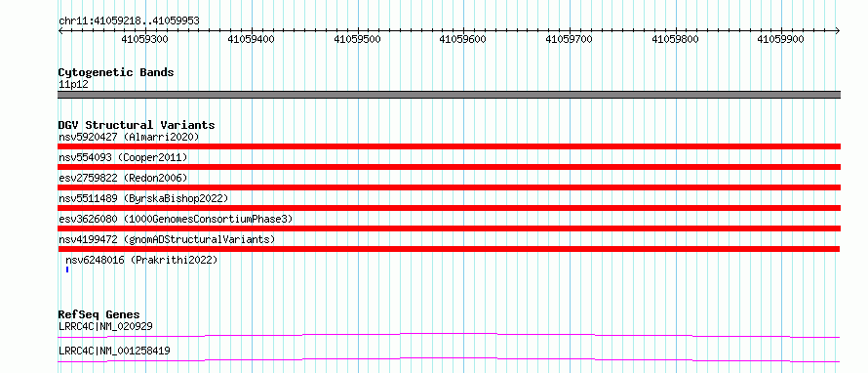This screenshot has height=373, width=868.
Task: Click ruler tick label 41059900
Action: coord(780,39)
